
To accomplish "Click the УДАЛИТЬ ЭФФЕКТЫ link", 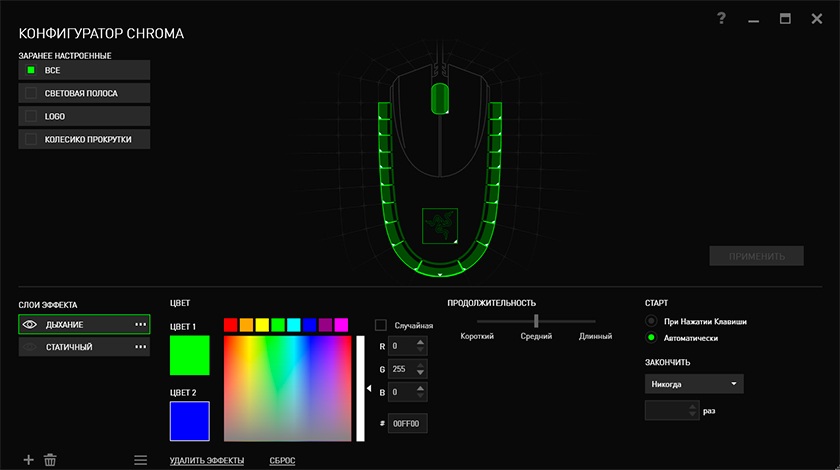I will click(x=207, y=460).
